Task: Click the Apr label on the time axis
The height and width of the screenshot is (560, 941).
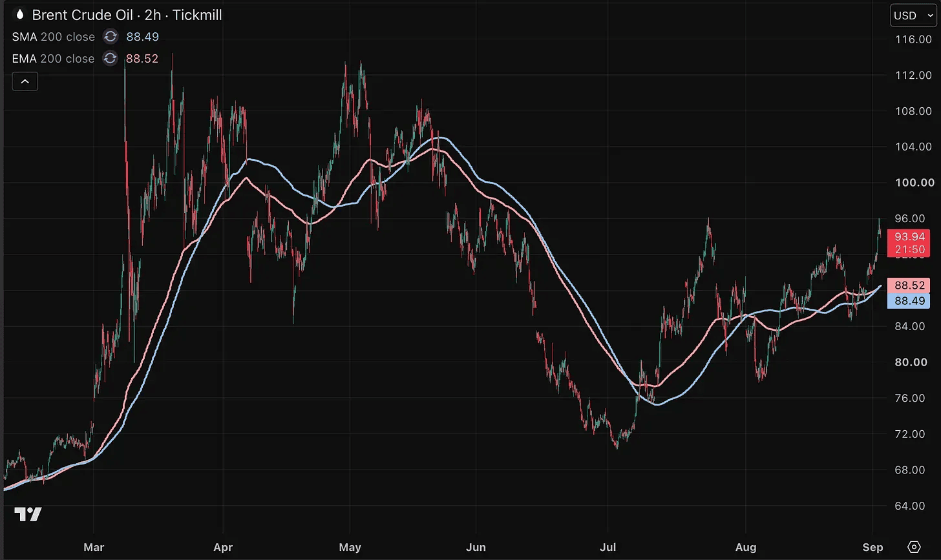Action: pos(223,547)
